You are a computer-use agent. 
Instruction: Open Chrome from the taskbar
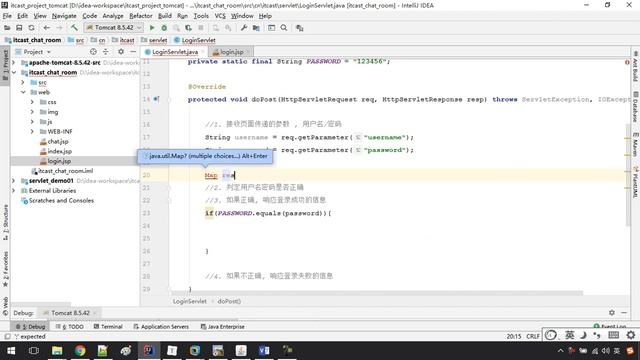point(80,351)
